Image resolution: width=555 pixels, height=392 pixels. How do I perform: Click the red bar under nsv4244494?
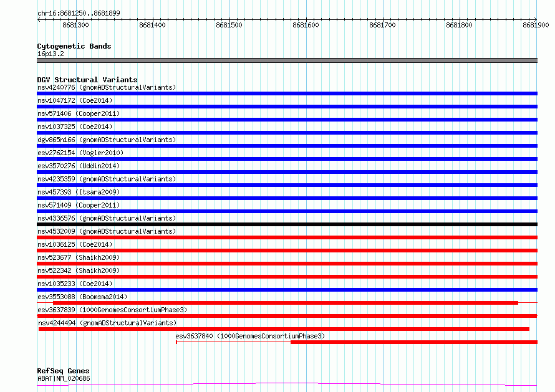point(284,329)
